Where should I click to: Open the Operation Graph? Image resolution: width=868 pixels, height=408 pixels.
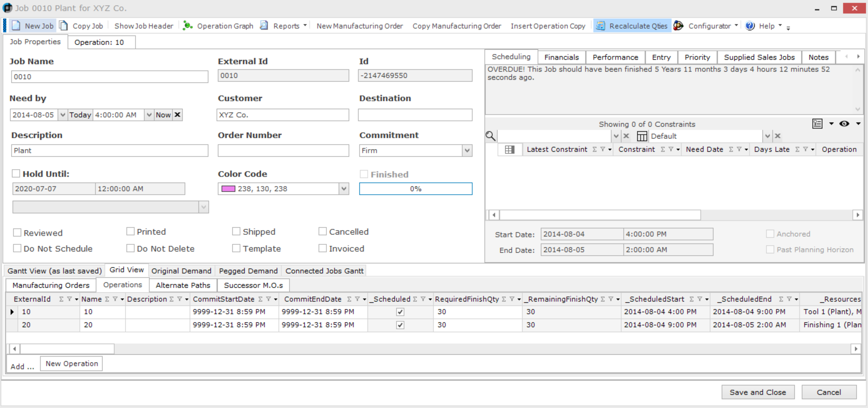click(187, 25)
